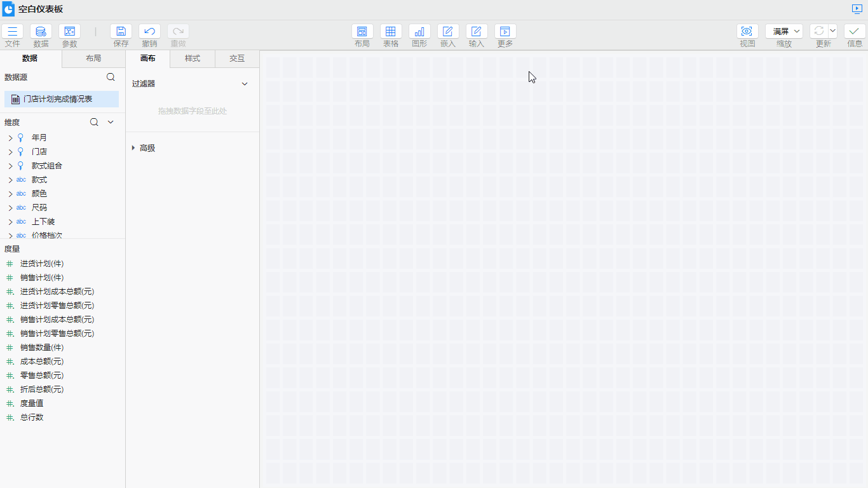Switch to the 布局 tab in left panel
Viewport: 868px width, 488px height.
pyautogui.click(x=93, y=58)
